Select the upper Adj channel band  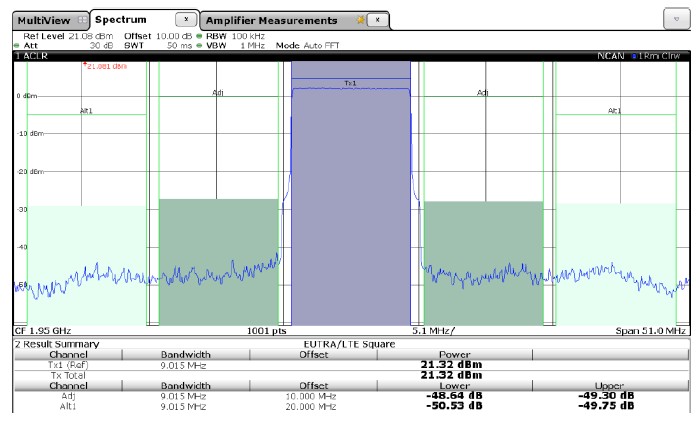482,260
